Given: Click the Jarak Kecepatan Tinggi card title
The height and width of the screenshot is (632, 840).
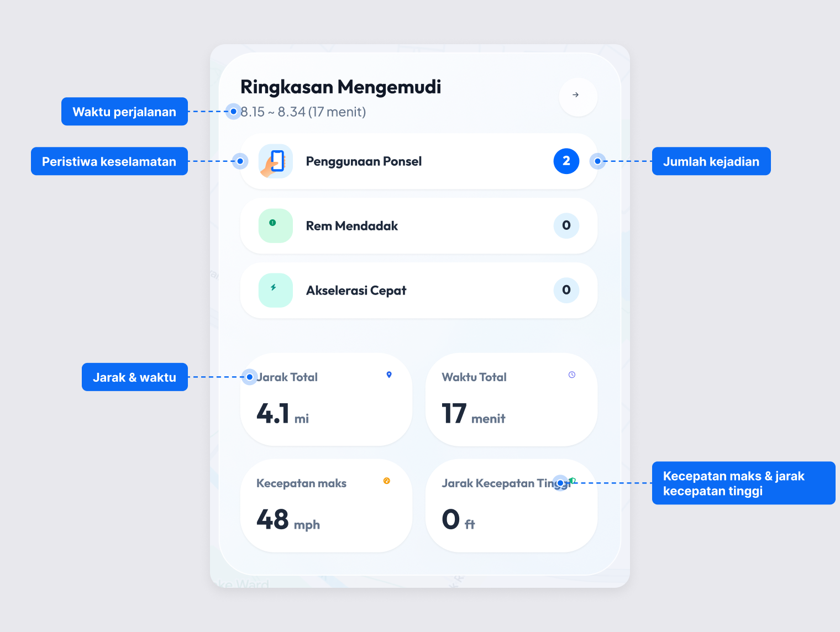Looking at the screenshot, I should (x=506, y=483).
